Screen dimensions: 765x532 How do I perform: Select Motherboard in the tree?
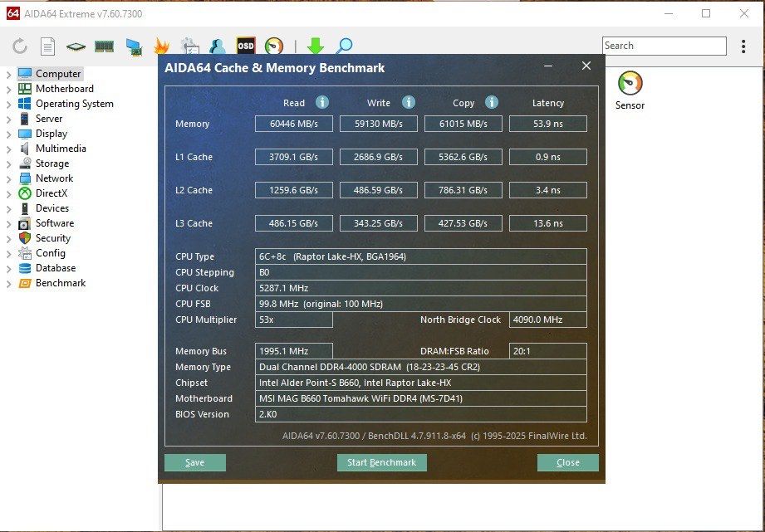(65, 89)
